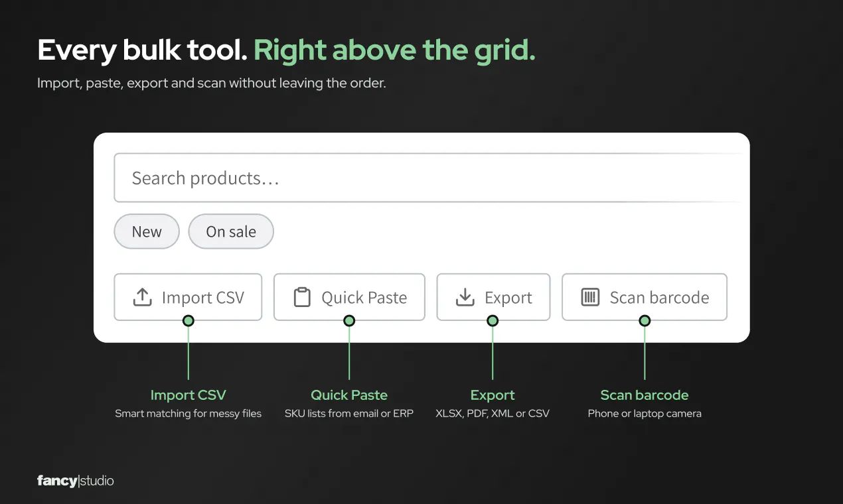
Task: Toggle the On sale filter chip
Action: coord(231,231)
